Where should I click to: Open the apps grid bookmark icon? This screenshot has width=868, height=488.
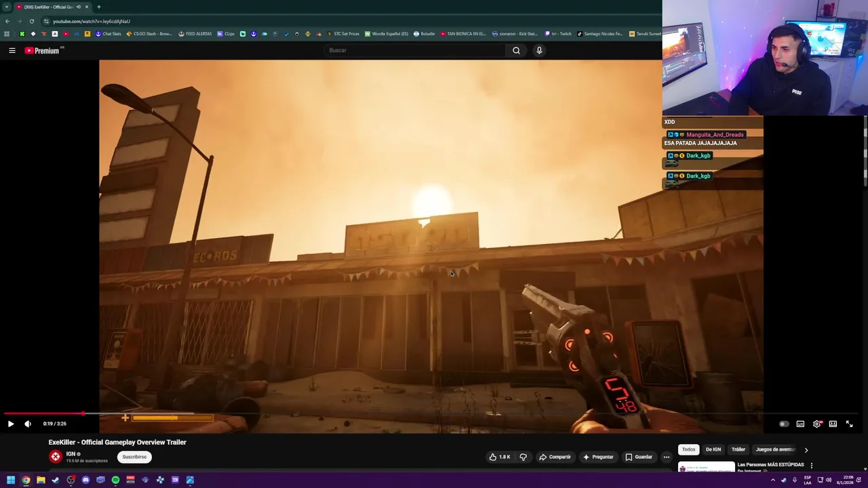pos(7,34)
